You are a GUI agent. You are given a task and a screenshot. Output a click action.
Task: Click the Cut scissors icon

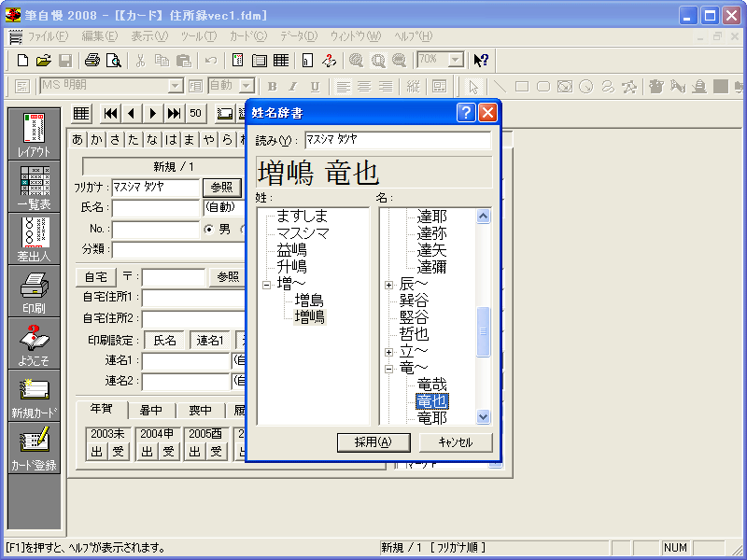[x=140, y=61]
